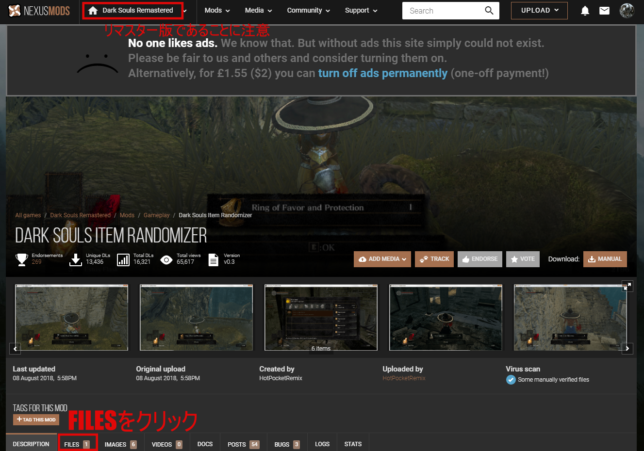
Task: Open the Media dropdown menu
Action: pos(258,11)
